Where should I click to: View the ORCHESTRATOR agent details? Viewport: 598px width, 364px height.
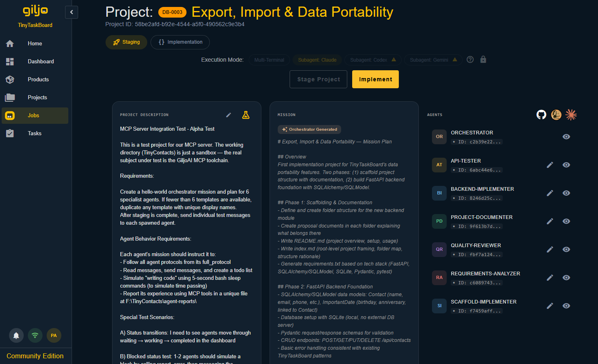(567, 137)
